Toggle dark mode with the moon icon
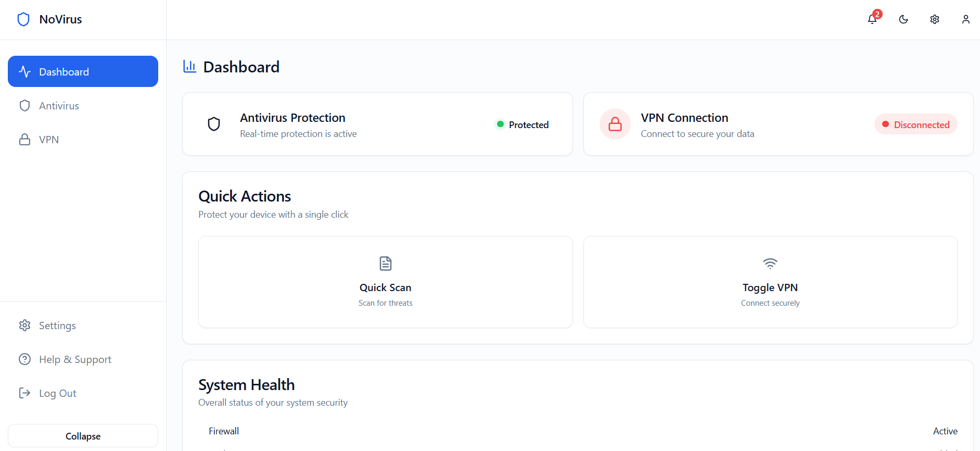Image resolution: width=980 pixels, height=451 pixels. click(903, 19)
